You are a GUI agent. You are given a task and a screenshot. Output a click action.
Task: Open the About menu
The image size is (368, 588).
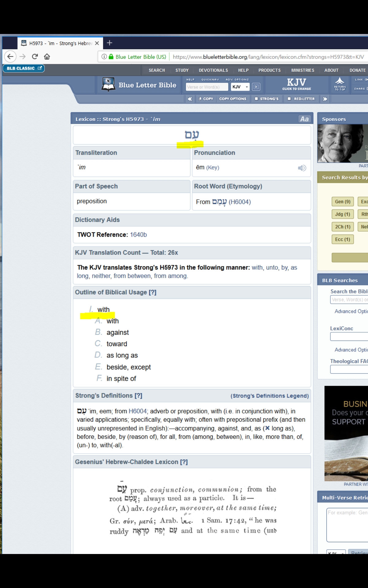[331, 70]
